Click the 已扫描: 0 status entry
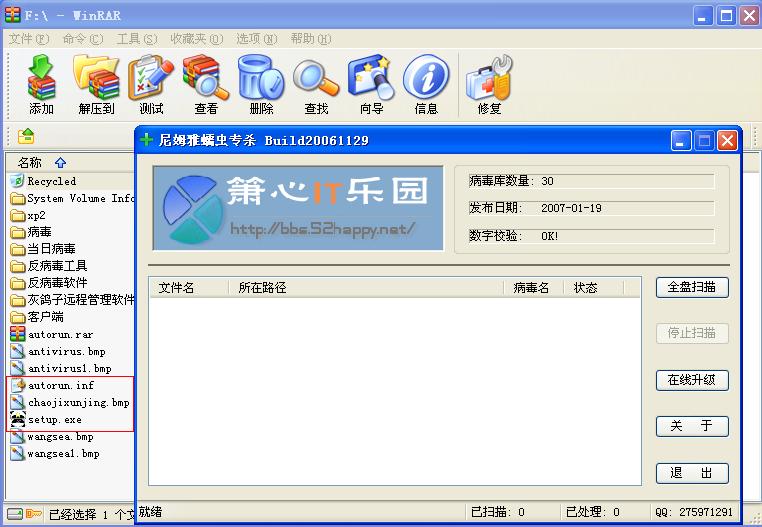The width and height of the screenshot is (762, 527). (498, 512)
